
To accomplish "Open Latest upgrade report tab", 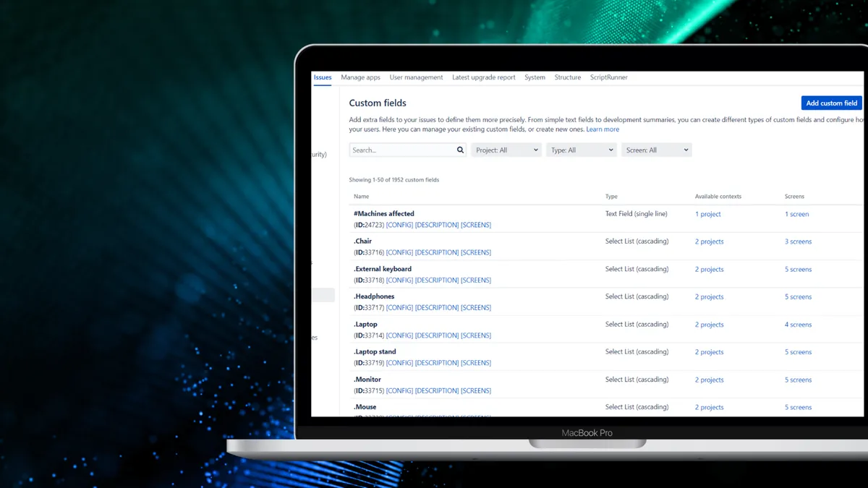I will click(484, 77).
